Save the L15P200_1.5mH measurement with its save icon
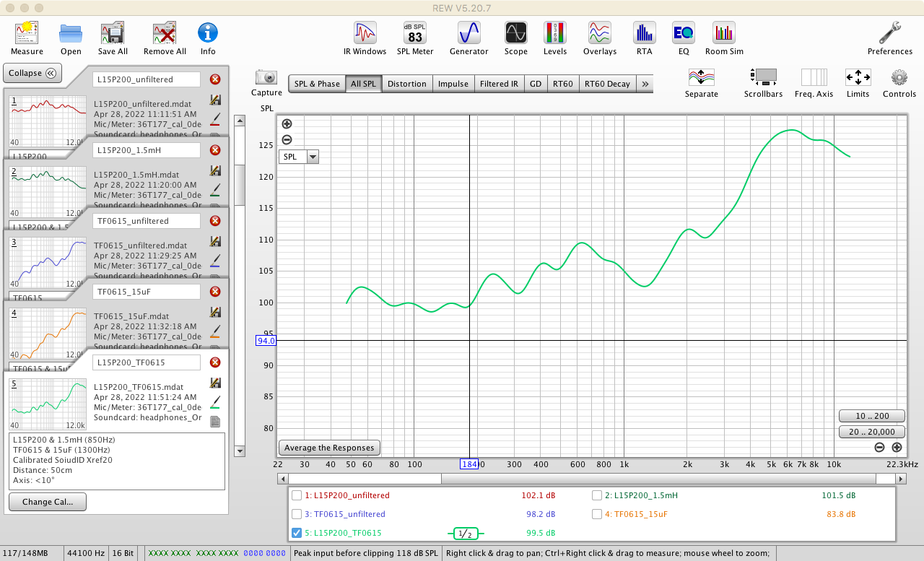924x561 pixels. click(x=215, y=171)
